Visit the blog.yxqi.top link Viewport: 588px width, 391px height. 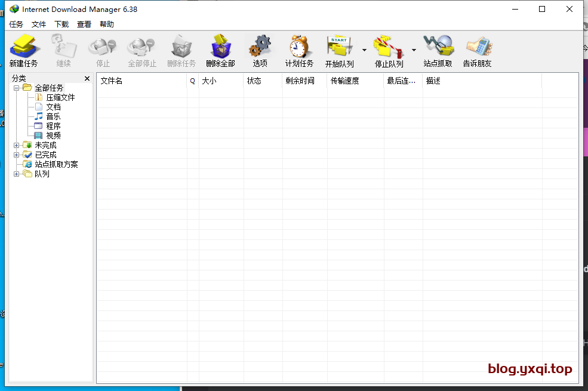coord(529,370)
